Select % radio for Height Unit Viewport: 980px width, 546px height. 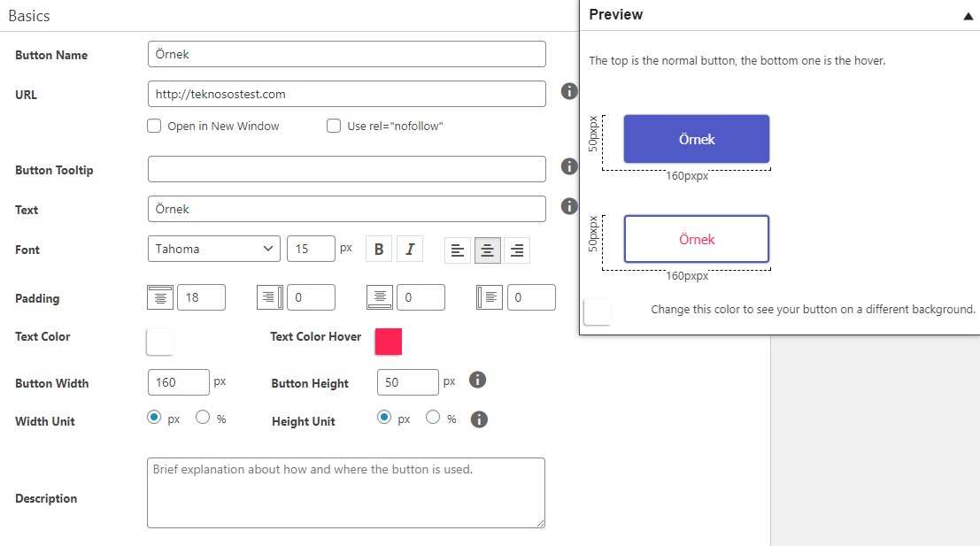[433, 418]
